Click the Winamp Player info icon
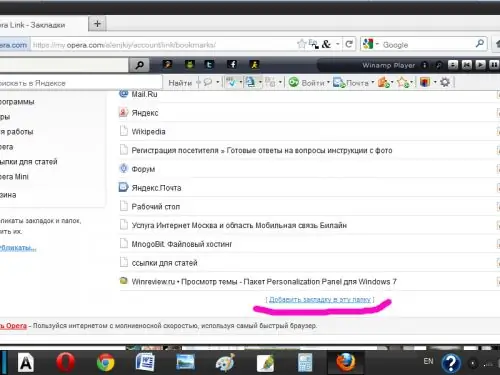The image size is (500, 375). [x=424, y=65]
